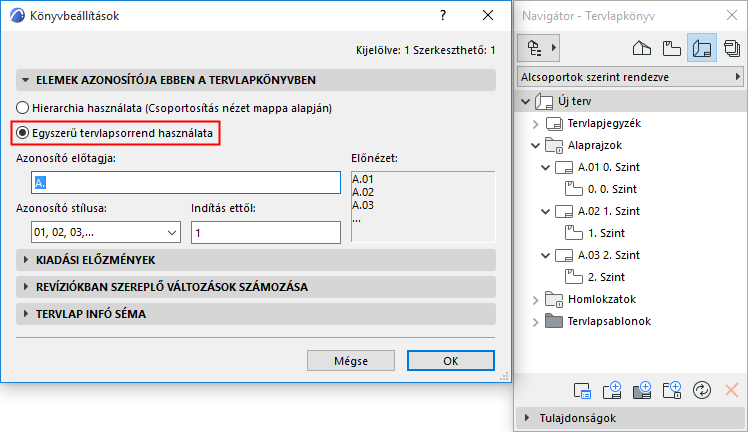Image resolution: width=748 pixels, height=432 pixels.
Task: Open the 'Azonosító stílusa' dropdown
Action: pos(98,232)
